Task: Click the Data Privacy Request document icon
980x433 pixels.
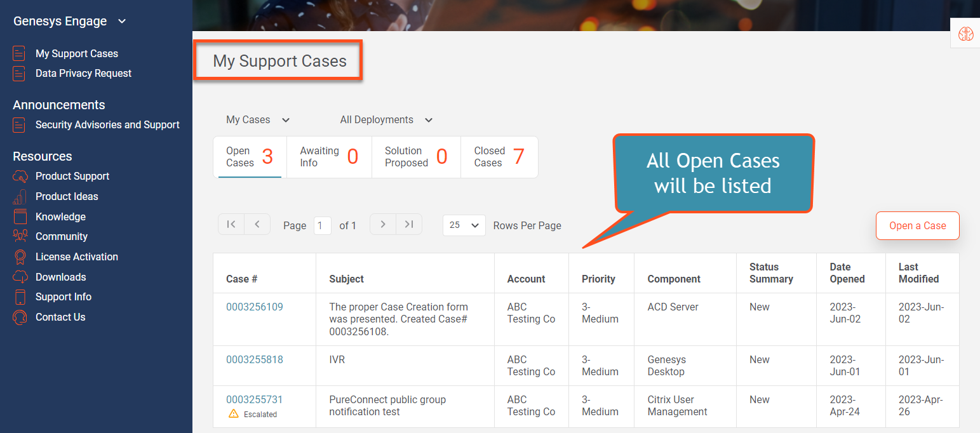Action: (x=20, y=73)
